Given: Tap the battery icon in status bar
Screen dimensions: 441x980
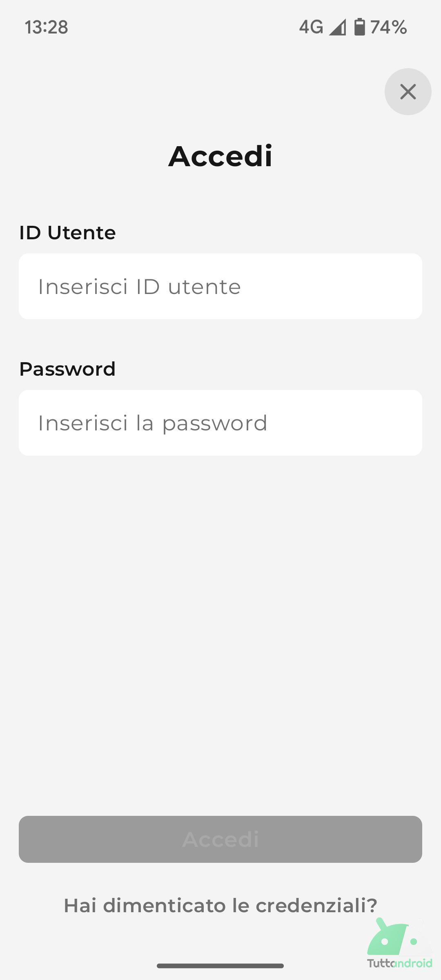Looking at the screenshot, I should tap(359, 27).
